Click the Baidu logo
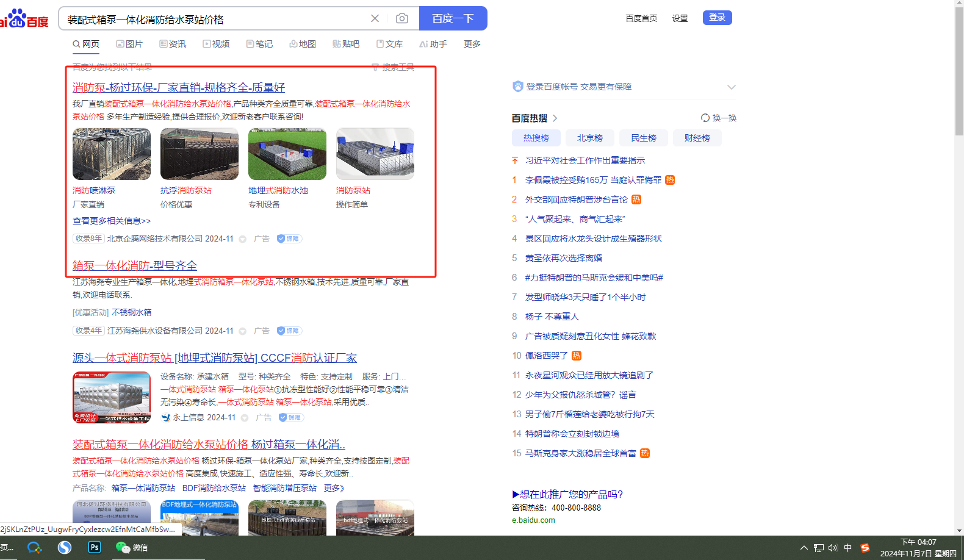This screenshot has width=964, height=560. (x=24, y=19)
